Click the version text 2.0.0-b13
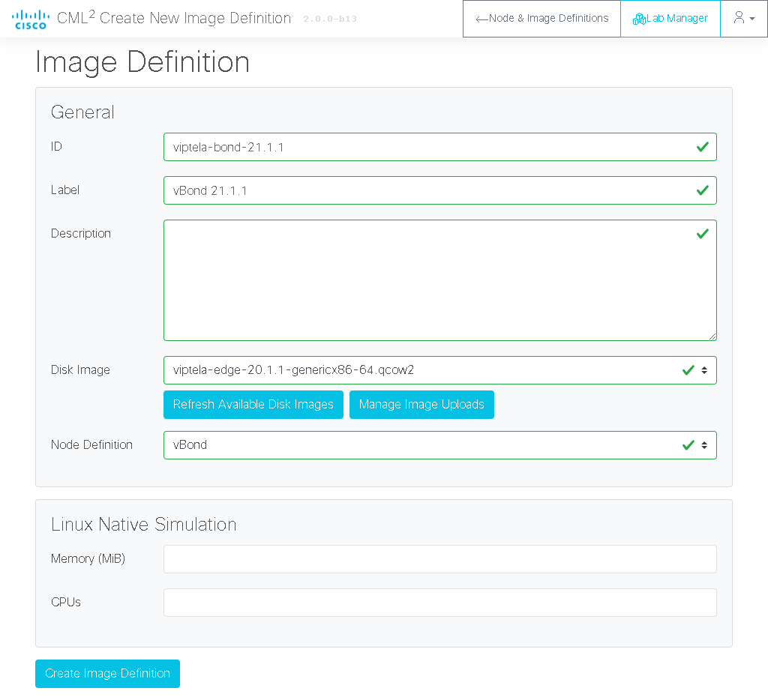This screenshot has height=700, width=768. (330, 19)
